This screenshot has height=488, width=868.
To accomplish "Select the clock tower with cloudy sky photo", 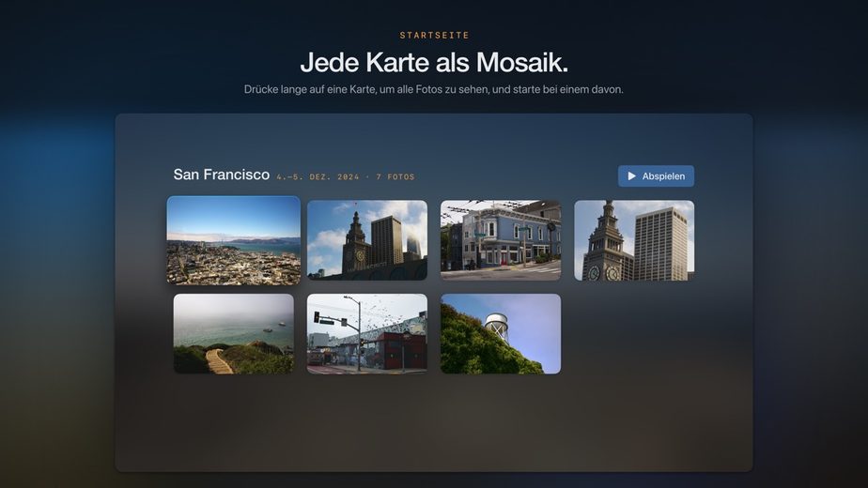I will pos(367,240).
